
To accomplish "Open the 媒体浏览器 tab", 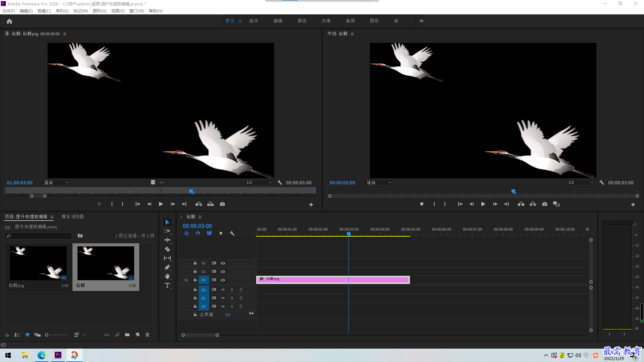I will tap(72, 217).
